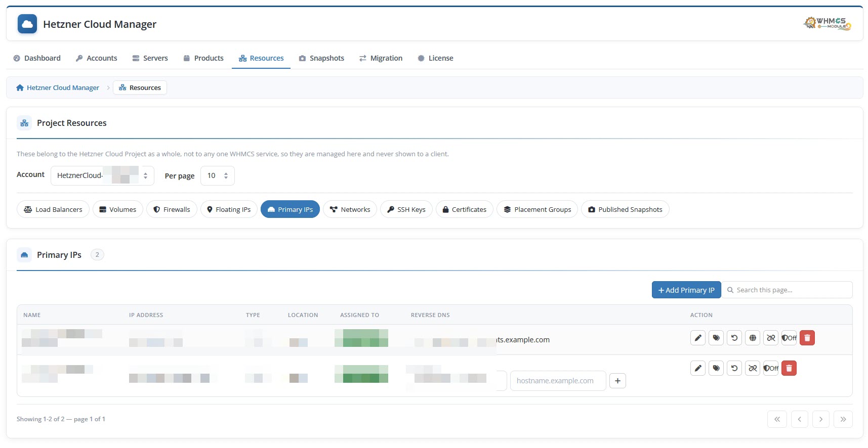
Task: Click the ACTION column header
Action: pyautogui.click(x=701, y=315)
